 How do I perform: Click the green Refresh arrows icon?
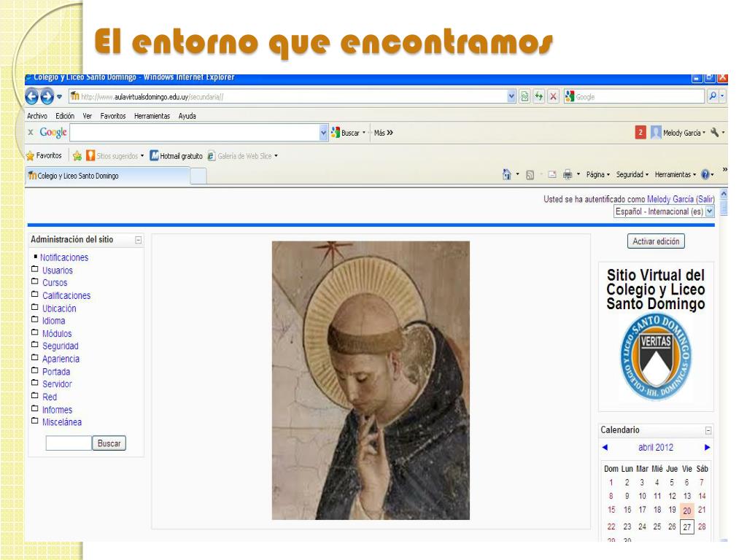pos(539,97)
